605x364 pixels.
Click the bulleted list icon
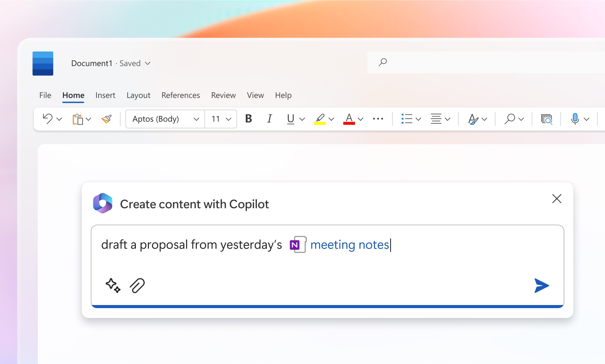tap(407, 119)
